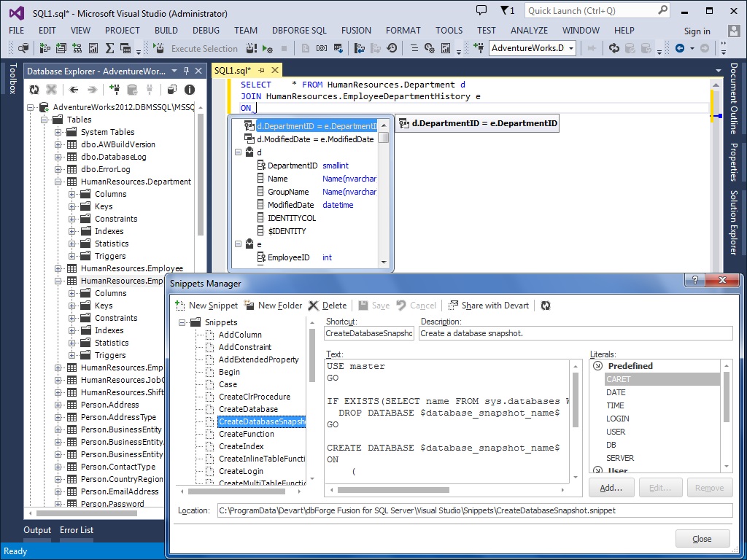Click the Execute icon before Execute Selection
This screenshot has width=747, height=560.
(x=158, y=49)
